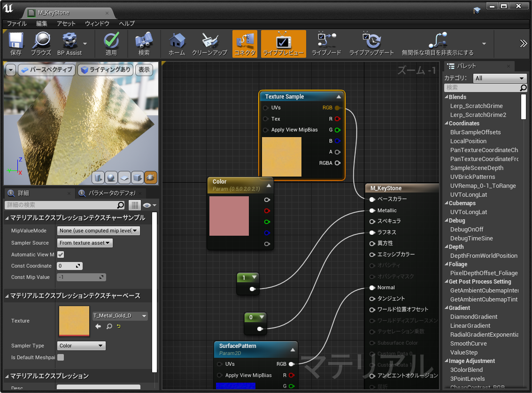Viewport: 532px width, 393px height.
Task: Click details property matrix grid icon
Action: coord(135,205)
